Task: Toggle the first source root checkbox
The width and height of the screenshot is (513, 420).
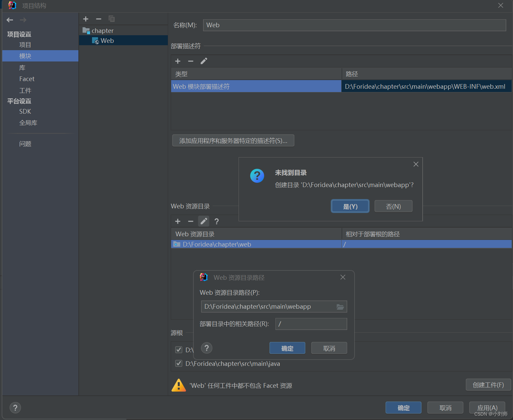Action: 179,350
